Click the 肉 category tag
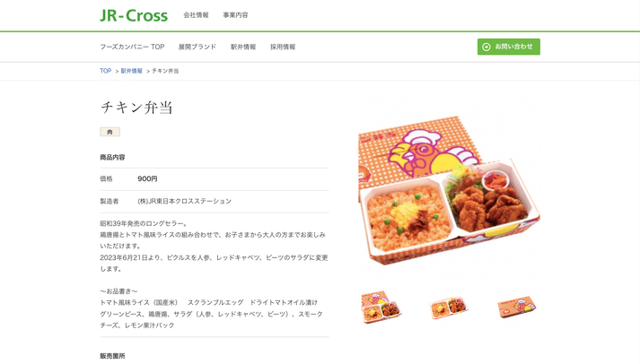The image size is (640, 364). tap(110, 132)
